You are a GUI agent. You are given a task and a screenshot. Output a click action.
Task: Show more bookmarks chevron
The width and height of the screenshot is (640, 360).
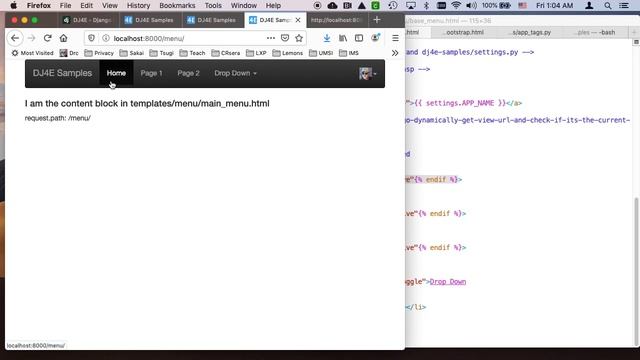[x=395, y=53]
